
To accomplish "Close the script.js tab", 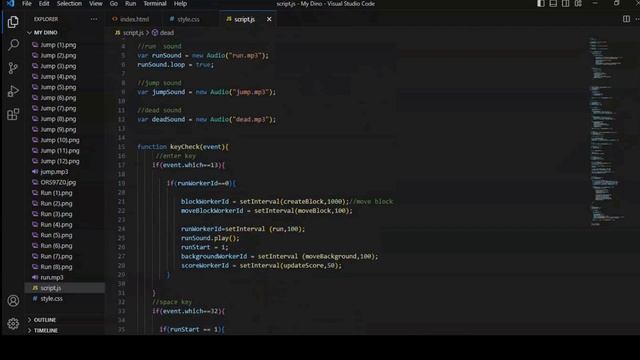I will pos(269,19).
